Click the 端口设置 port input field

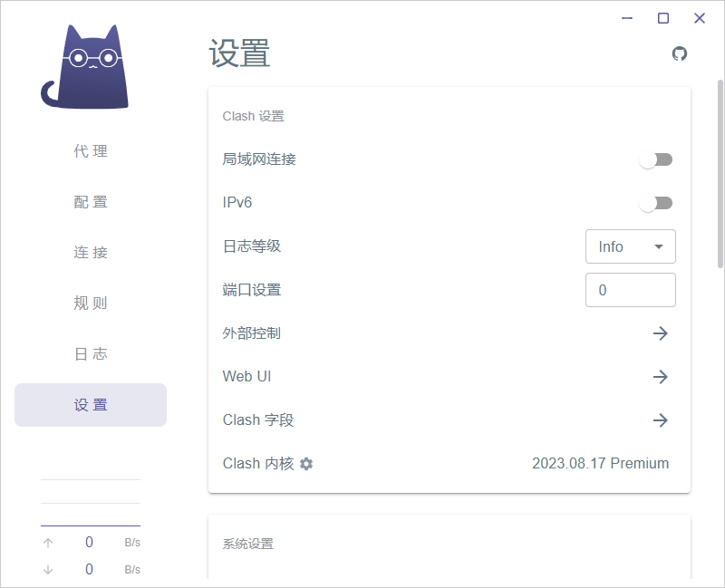pos(631,290)
